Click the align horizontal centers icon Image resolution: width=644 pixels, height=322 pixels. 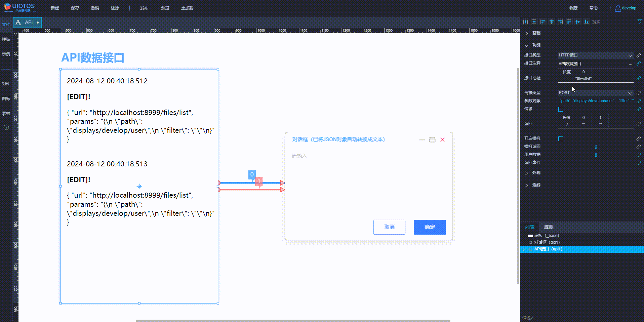[x=552, y=22]
